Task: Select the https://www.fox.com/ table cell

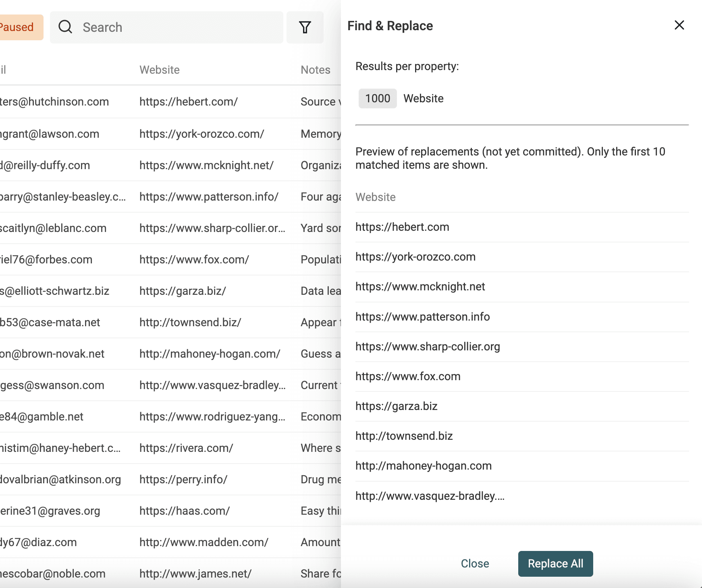Action: pyautogui.click(x=194, y=259)
